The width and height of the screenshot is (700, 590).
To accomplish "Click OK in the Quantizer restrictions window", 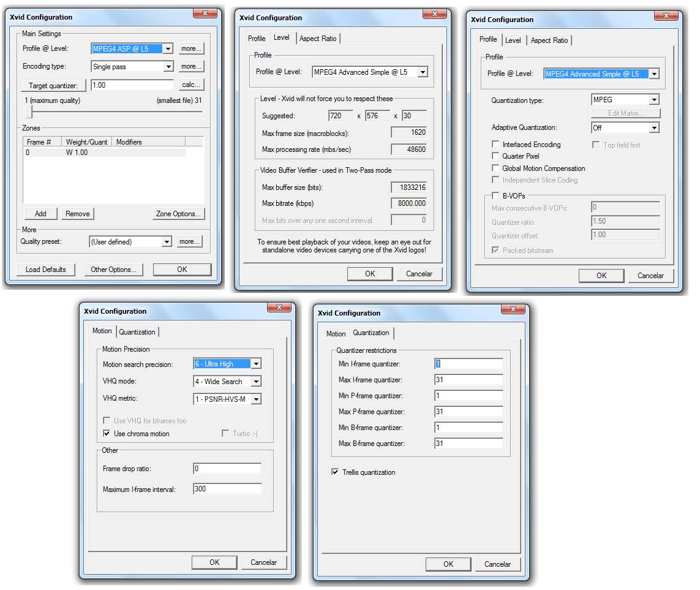I will point(449,564).
